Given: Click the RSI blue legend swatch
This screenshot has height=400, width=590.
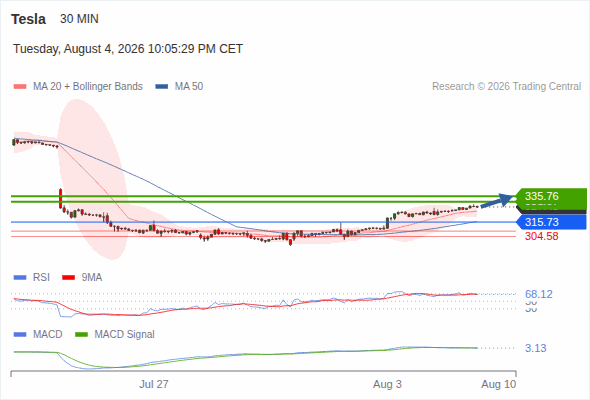Looking at the screenshot, I should (20, 278).
